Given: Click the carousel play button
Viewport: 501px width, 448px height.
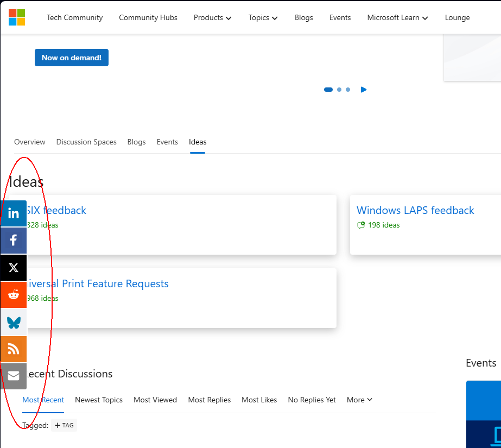Looking at the screenshot, I should 364,90.
